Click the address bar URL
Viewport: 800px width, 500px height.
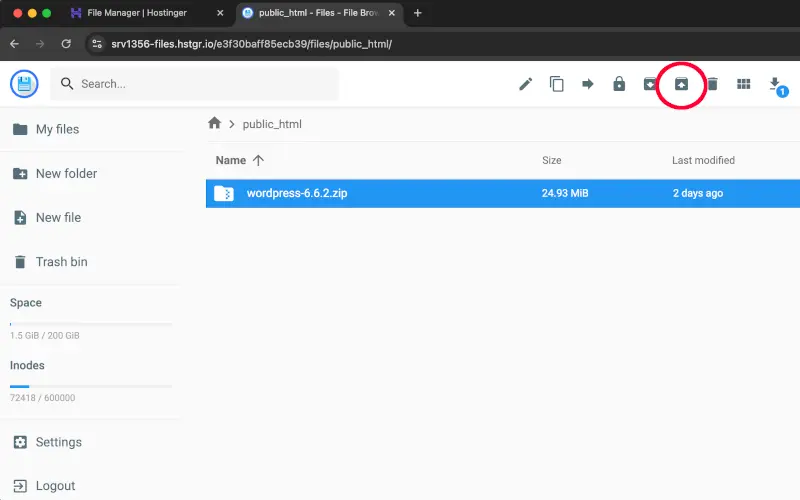click(x=252, y=44)
